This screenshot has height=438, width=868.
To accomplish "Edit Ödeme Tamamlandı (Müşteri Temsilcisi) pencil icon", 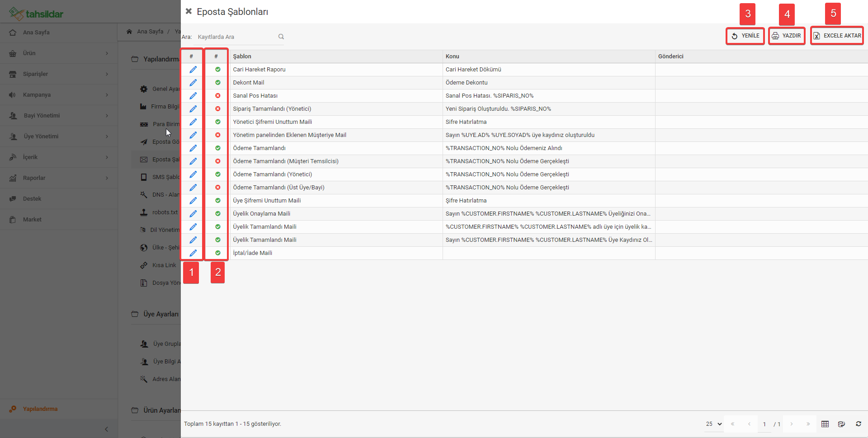I will click(193, 161).
